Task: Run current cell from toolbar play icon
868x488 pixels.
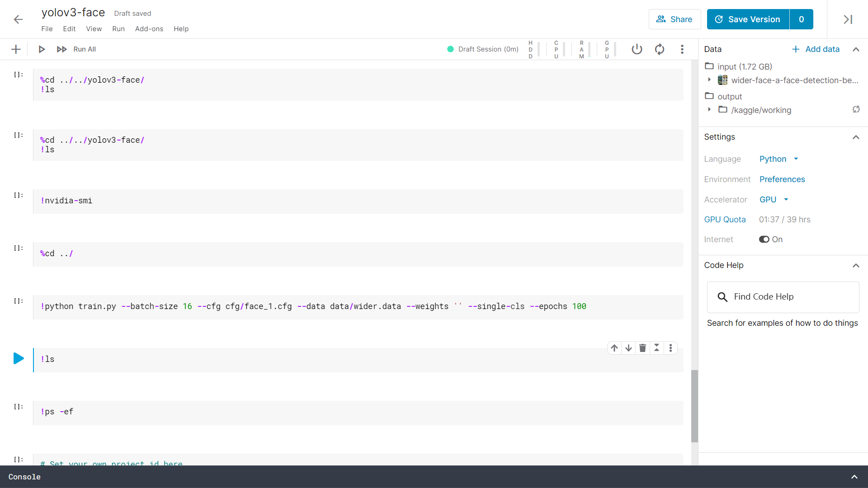Action: pyautogui.click(x=42, y=49)
